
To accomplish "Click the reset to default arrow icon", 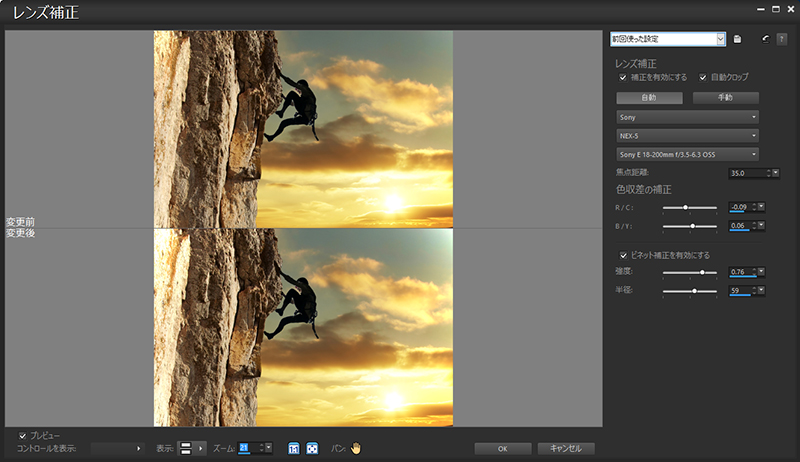I will coord(766,39).
